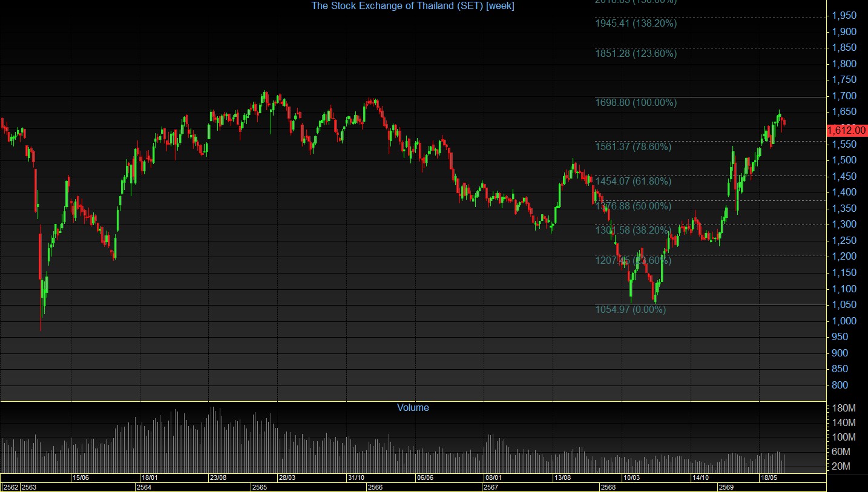Select the 10/03 date label

(632, 478)
